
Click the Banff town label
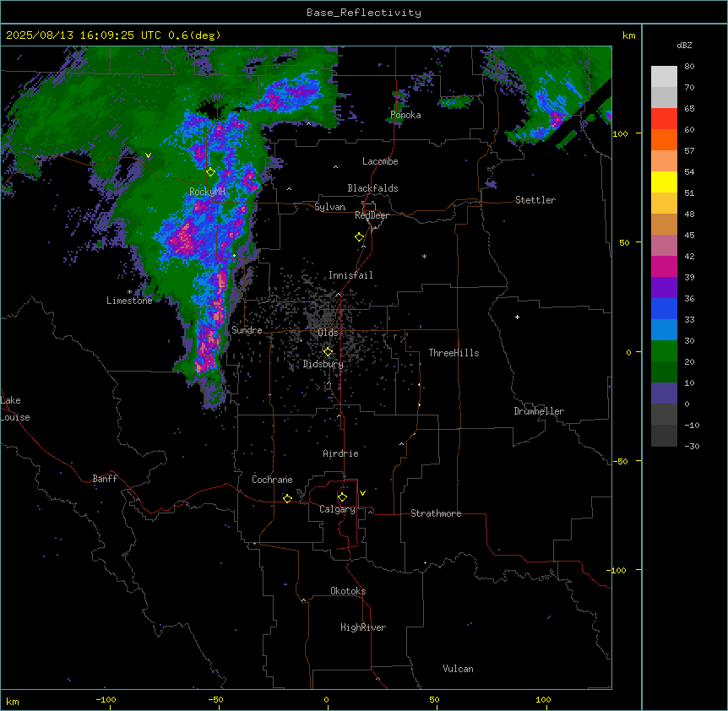pos(105,479)
